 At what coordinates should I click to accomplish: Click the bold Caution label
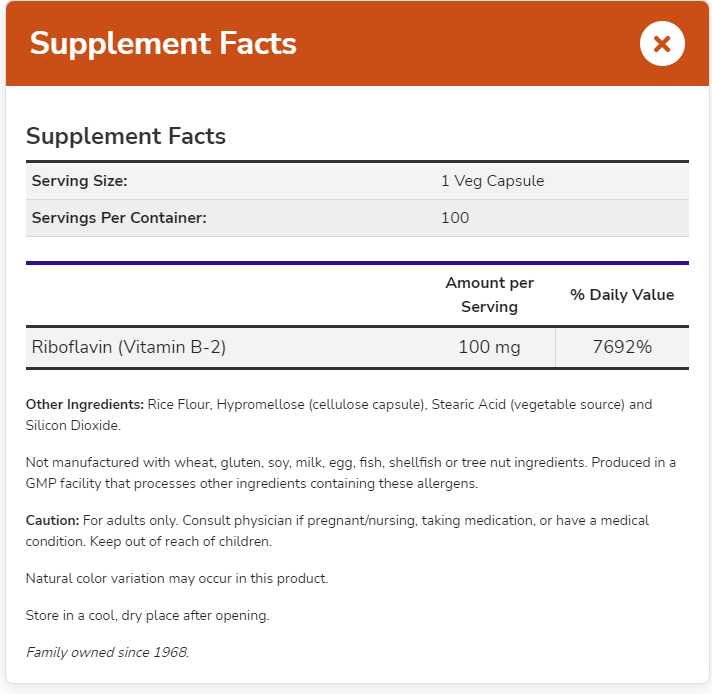point(52,521)
